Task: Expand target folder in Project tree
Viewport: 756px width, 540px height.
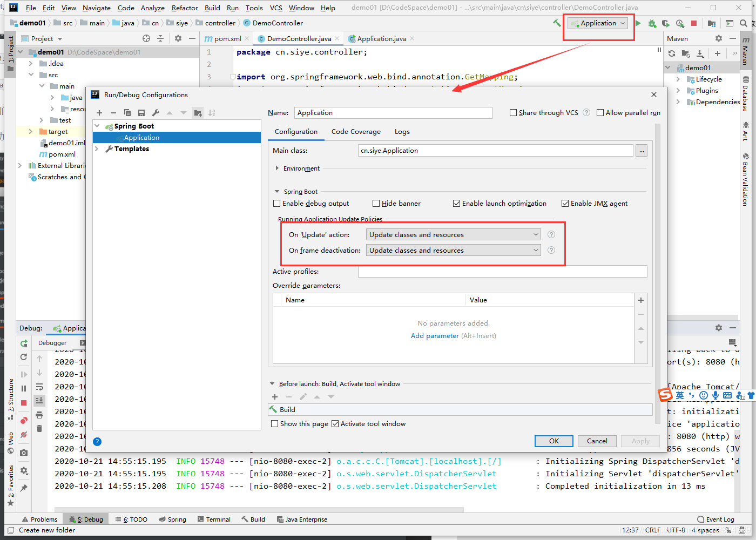Action: click(30, 132)
